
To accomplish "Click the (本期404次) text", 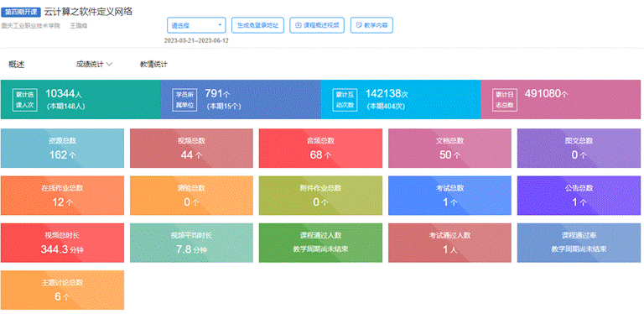I will (x=386, y=107).
